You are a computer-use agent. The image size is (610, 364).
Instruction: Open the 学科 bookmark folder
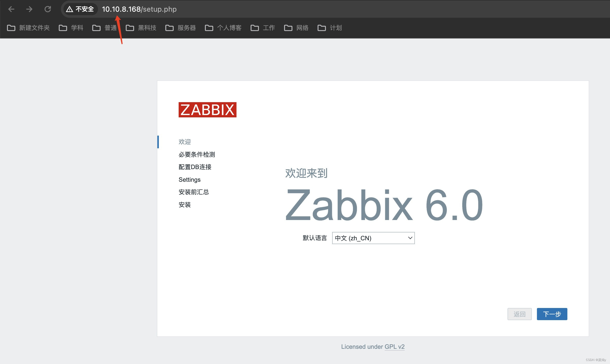click(x=71, y=28)
